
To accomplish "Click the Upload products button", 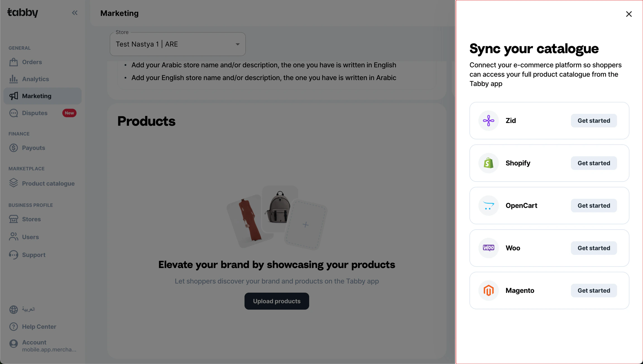I will tap(277, 301).
